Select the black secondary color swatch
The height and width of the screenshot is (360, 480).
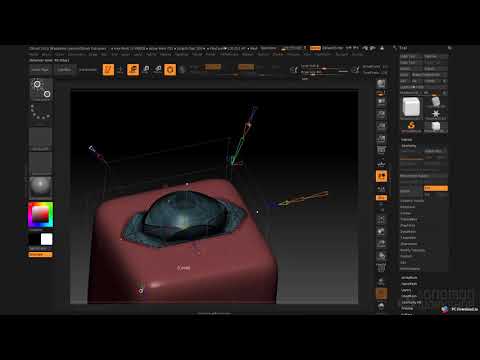coord(35,239)
